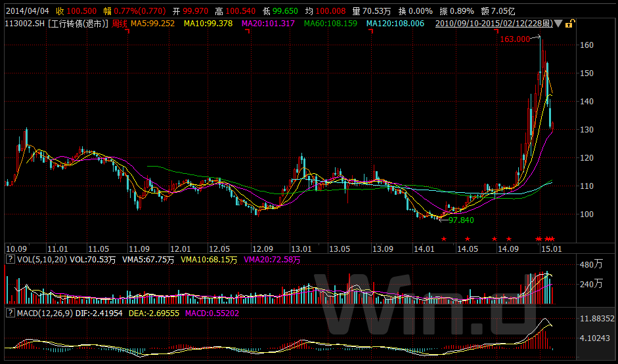Click the average price 100.008 value
Screen dimensions: 618x364
[x=330, y=11]
